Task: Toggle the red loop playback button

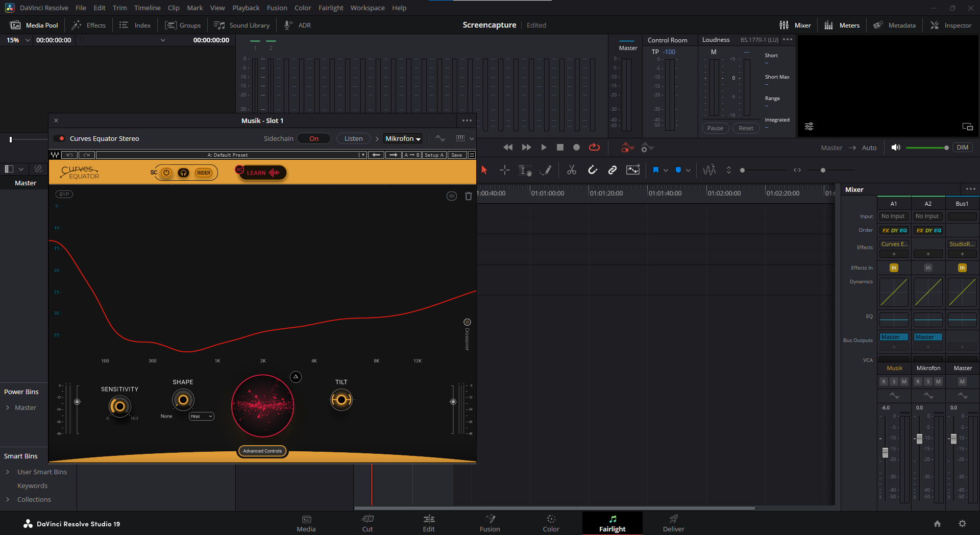Action: pos(594,148)
